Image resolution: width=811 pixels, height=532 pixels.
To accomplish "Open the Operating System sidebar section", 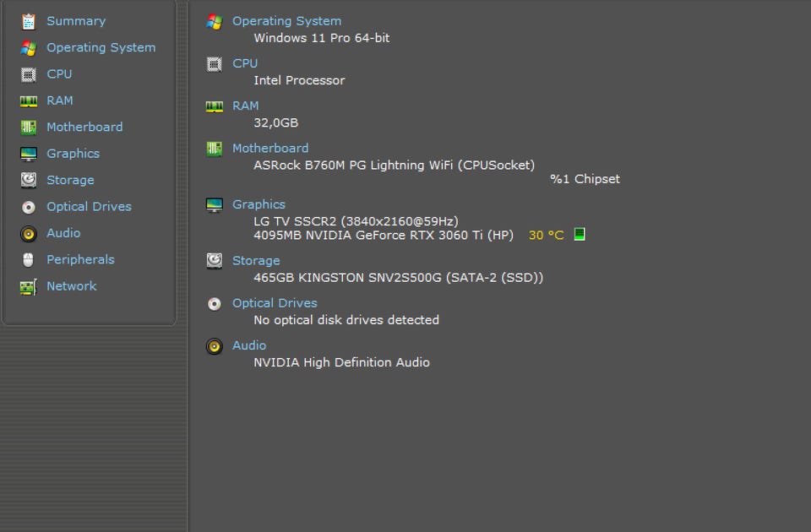I will coord(101,48).
